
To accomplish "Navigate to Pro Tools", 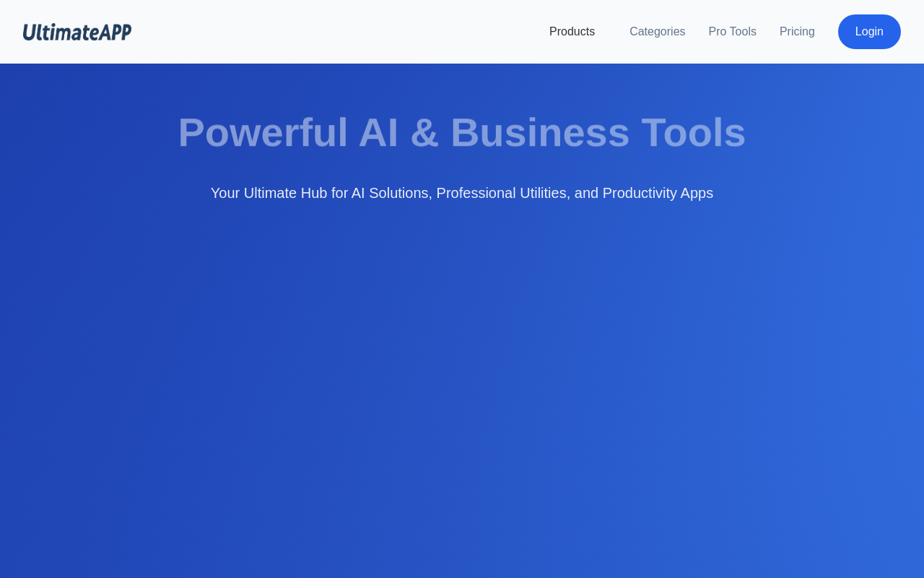I will point(732,32).
